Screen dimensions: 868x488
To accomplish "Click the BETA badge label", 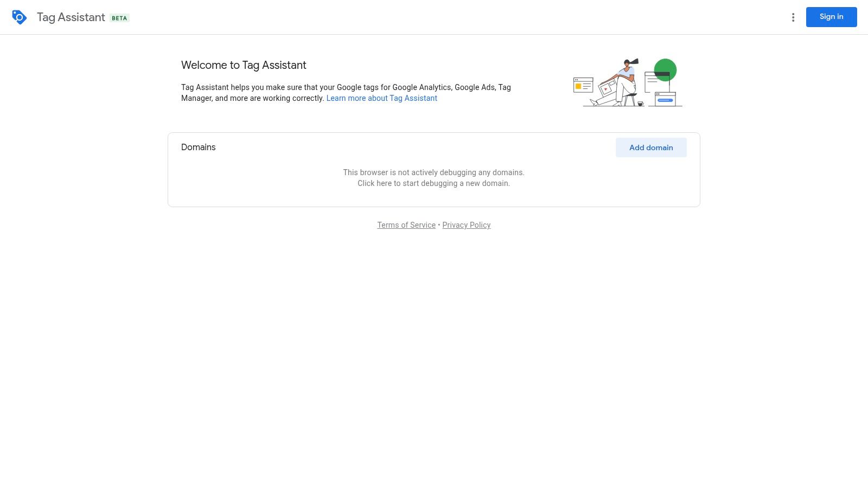I will click(119, 18).
